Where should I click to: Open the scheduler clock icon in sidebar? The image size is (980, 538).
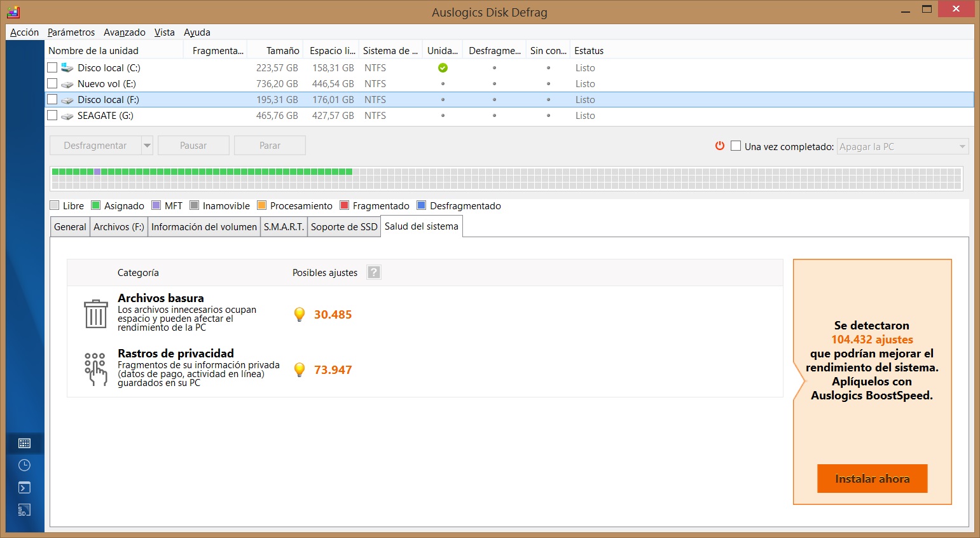tap(24, 466)
